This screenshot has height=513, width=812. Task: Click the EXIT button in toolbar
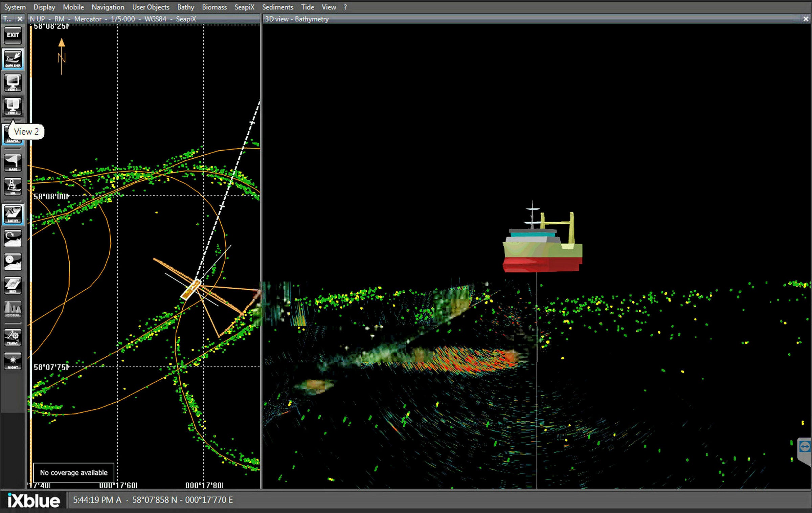coord(13,35)
